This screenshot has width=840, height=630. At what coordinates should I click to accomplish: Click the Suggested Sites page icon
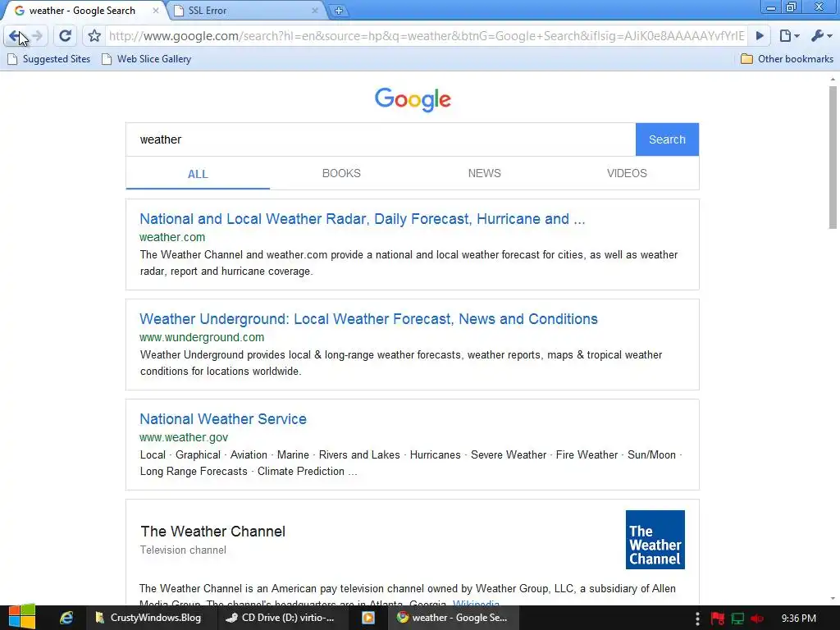[12, 59]
